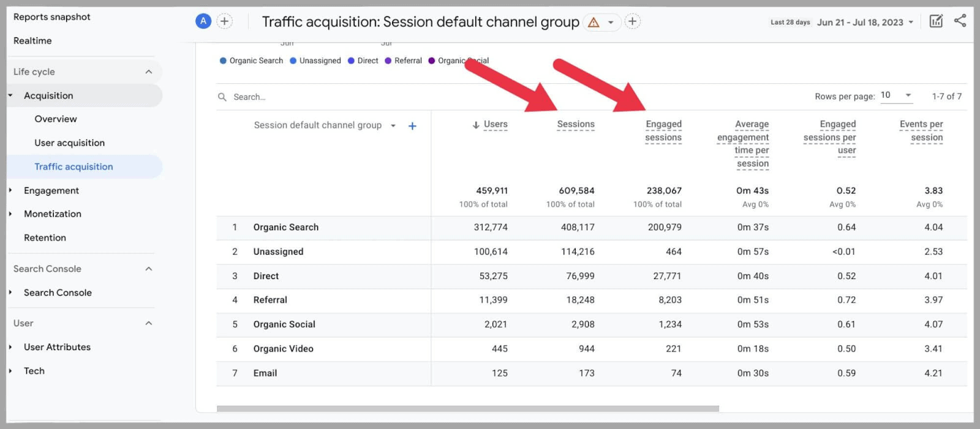
Task: Click the plus icon after report title
Action: tap(632, 21)
